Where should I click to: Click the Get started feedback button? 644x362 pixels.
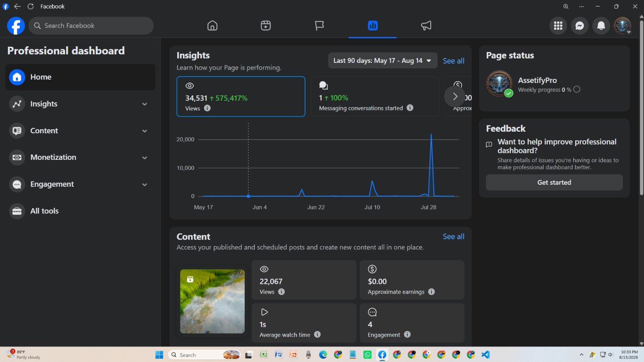pyautogui.click(x=554, y=182)
